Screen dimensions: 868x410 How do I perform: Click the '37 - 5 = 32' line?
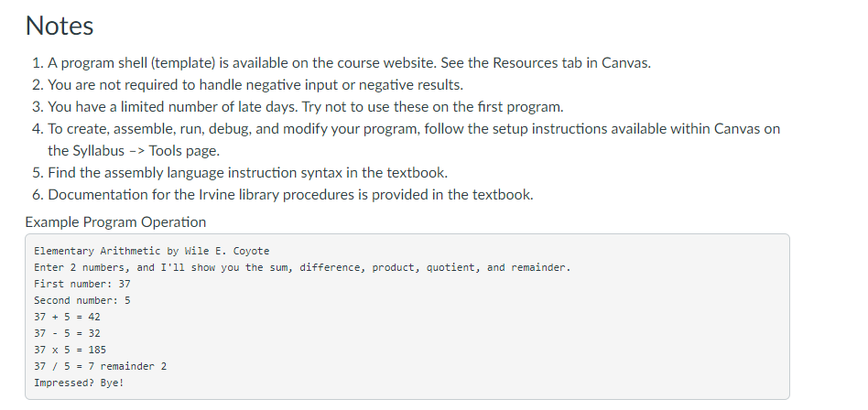(x=67, y=334)
